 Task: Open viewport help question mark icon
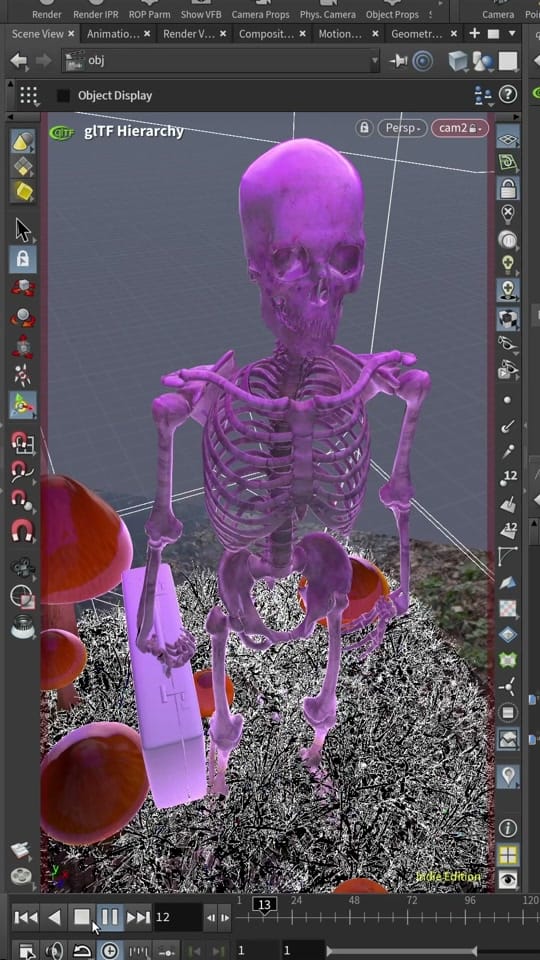[x=508, y=94]
